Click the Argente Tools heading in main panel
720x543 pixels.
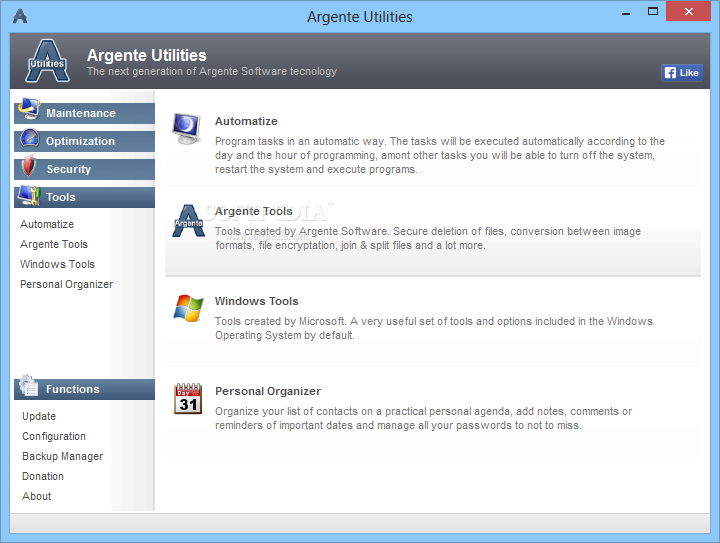coord(253,211)
